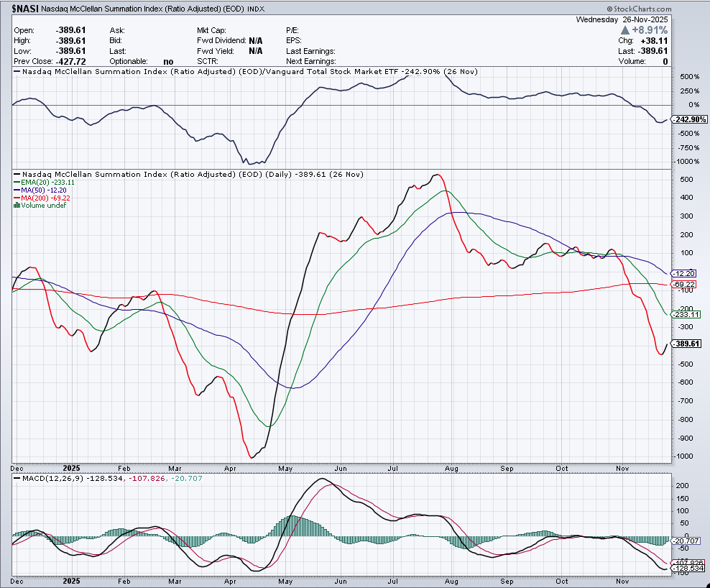This screenshot has height=588, width=710.
Task: Click the INDX label beside the title
Action: point(255,9)
